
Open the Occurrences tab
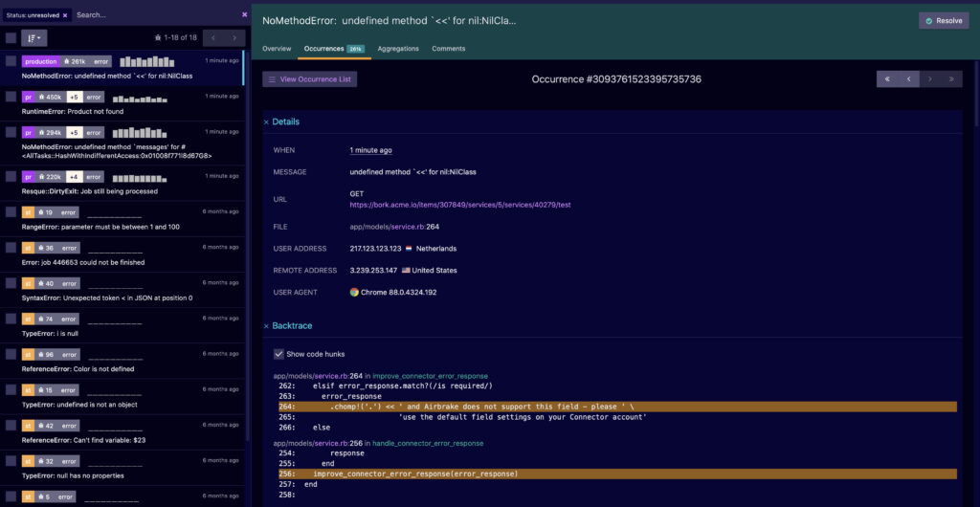point(334,49)
